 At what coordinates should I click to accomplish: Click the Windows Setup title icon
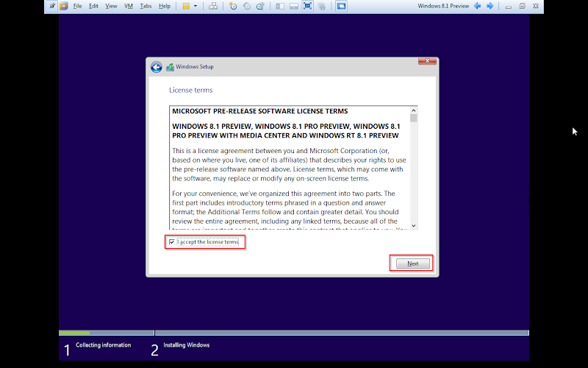click(x=171, y=67)
